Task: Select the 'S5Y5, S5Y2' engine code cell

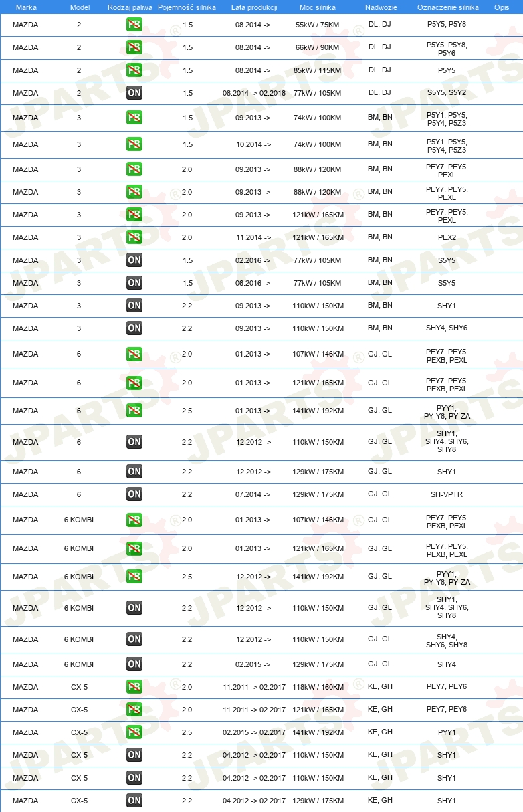Action: tap(447, 93)
